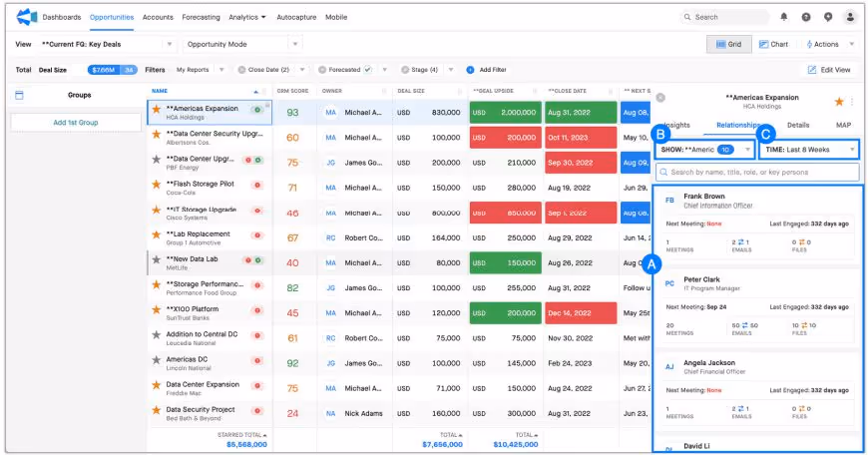Sort by NAME column header
The image size is (868, 455).
pos(160,91)
